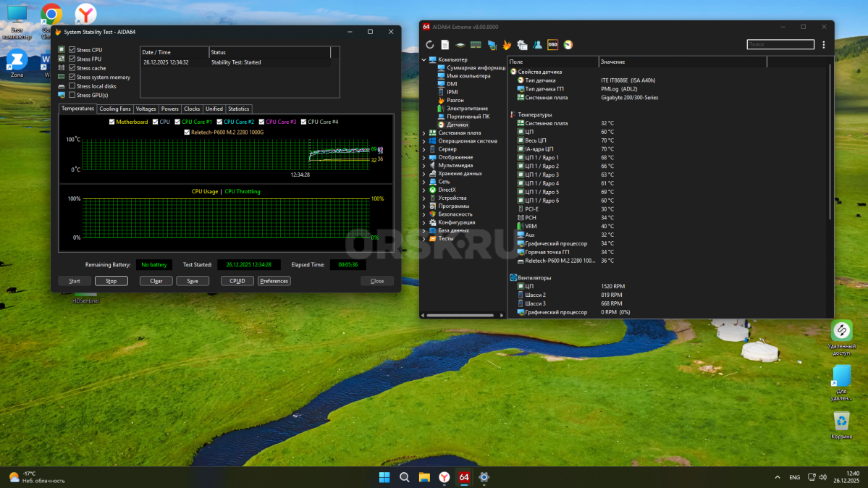Click the Поиск search field
Viewport: 868px width, 488px height.
(780, 45)
